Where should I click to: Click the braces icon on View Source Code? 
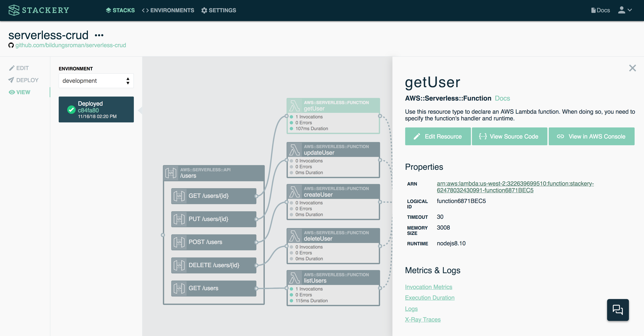[483, 136]
